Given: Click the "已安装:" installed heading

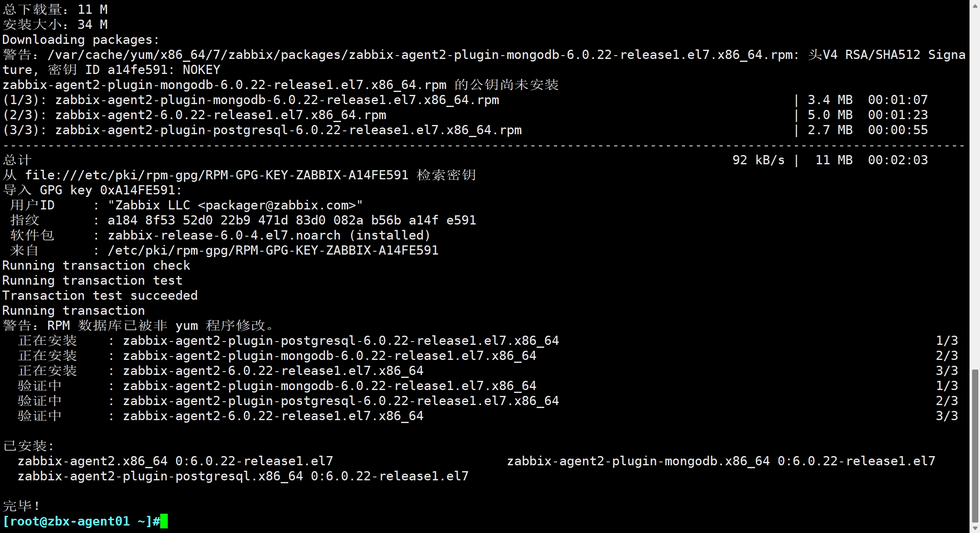Looking at the screenshot, I should (x=28, y=446).
